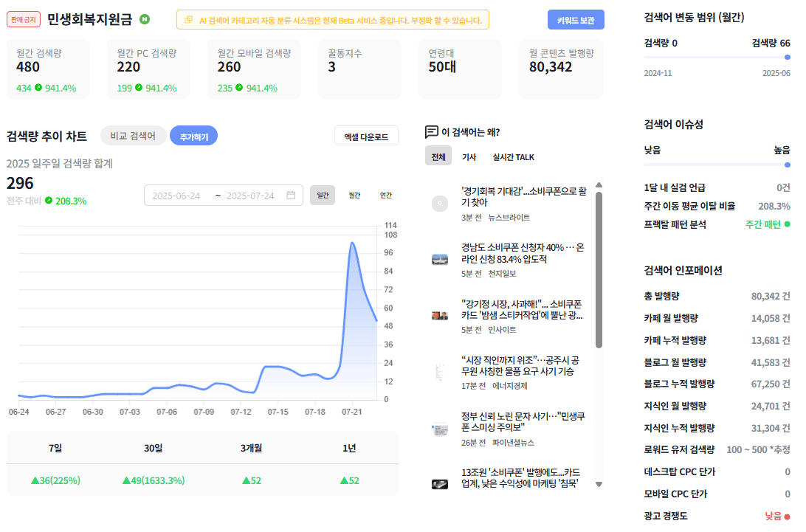The height and width of the screenshot is (532, 806).
Task: Click the chat bubble icon by 이 검색어는 왜?
Action: point(432,132)
